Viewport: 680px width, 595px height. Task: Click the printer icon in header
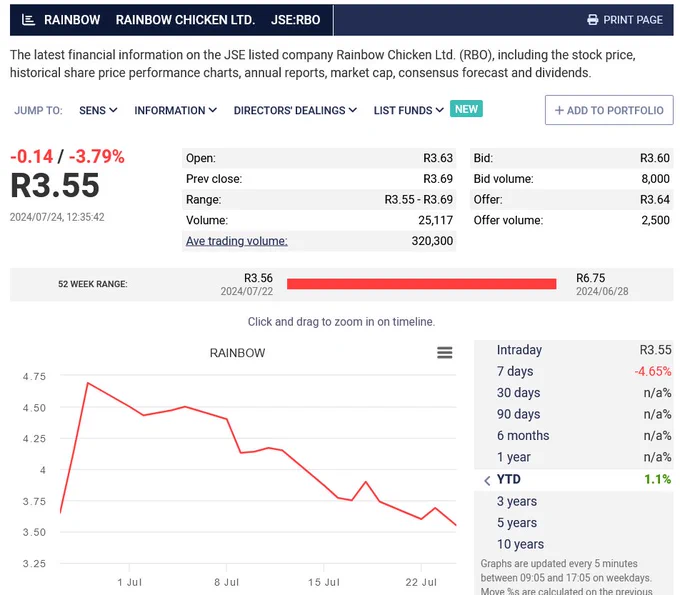coord(592,20)
